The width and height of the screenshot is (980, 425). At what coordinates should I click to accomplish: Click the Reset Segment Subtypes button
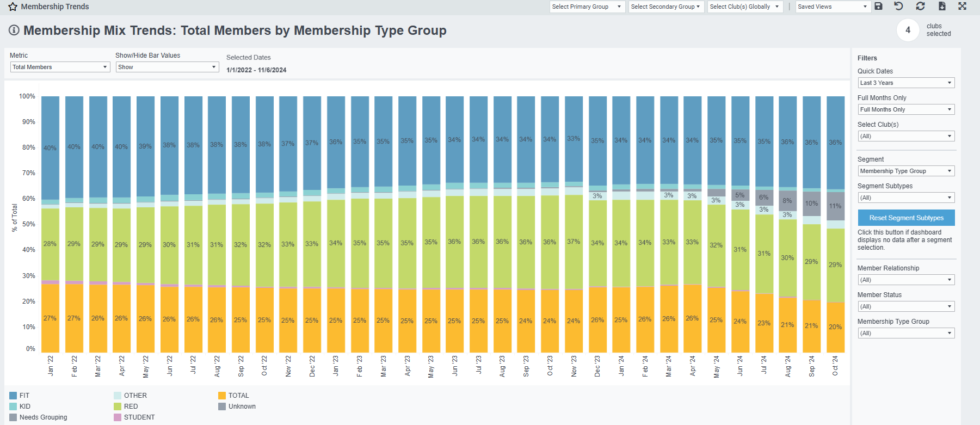click(906, 217)
